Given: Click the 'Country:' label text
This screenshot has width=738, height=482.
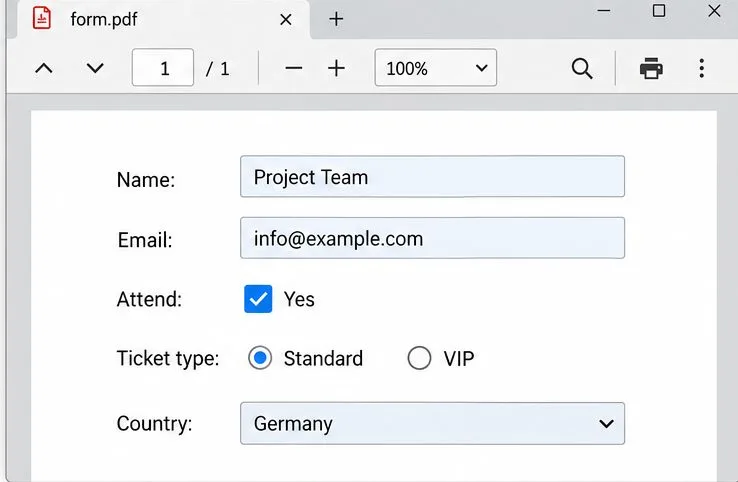Looking at the screenshot, I should [x=154, y=424].
